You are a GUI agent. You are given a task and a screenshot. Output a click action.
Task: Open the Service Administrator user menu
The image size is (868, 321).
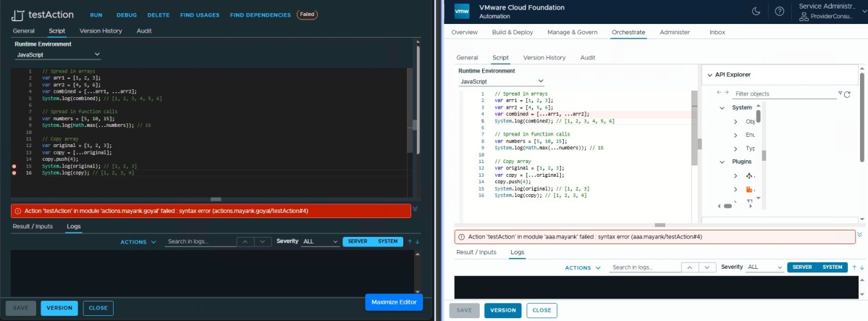point(833,12)
